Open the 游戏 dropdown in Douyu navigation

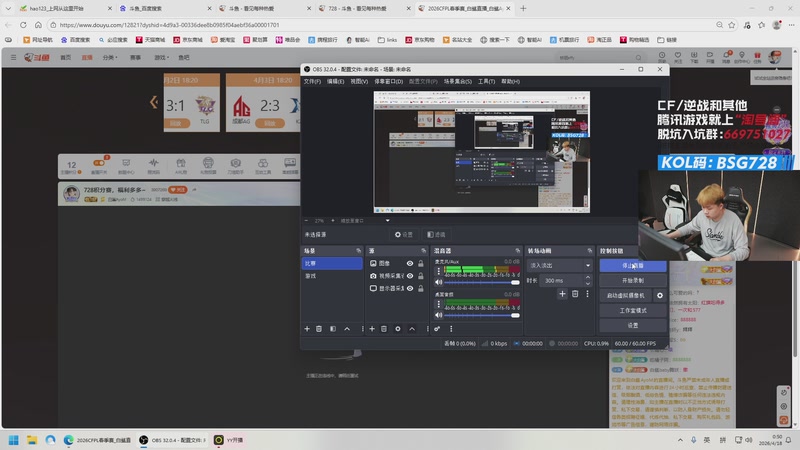pyautogui.click(x=162, y=58)
